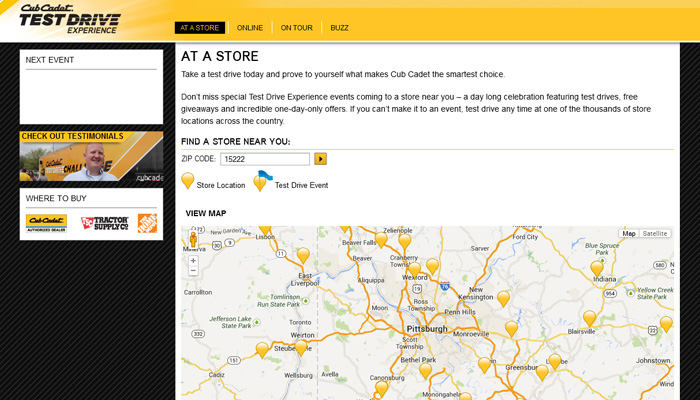
Task: Select the store pin near Blairsville
Action: pos(590,319)
